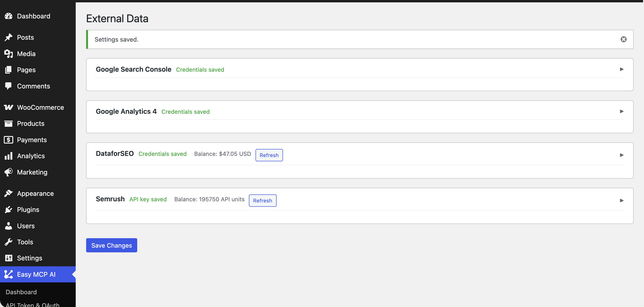
Task: Go to the Plugins menu
Action: click(38, 210)
